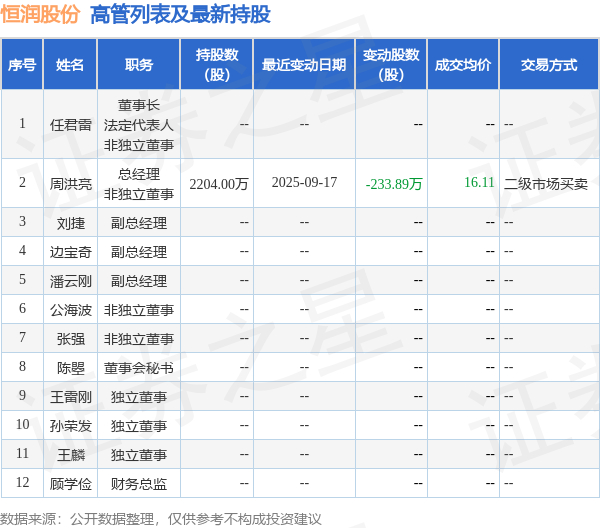Viewport: 600px width, 528px height.
Task: Click the 董事会秘书 position cell
Action: [x=139, y=368]
